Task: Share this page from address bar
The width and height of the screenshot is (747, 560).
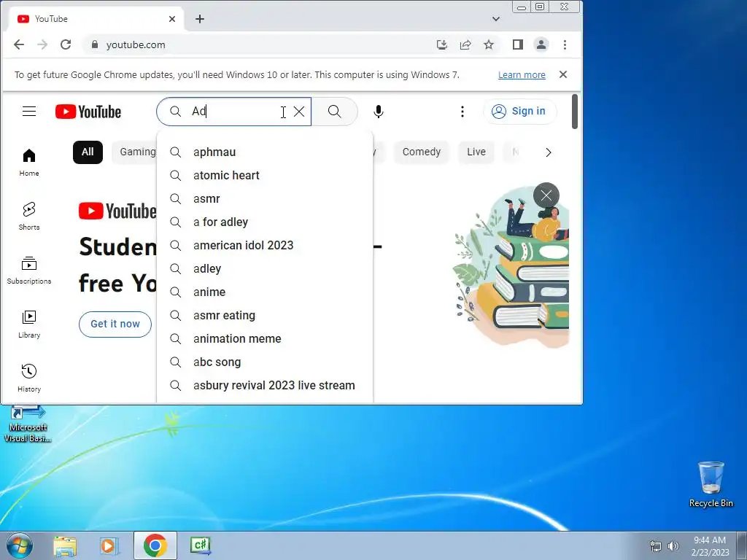Action: tap(465, 44)
